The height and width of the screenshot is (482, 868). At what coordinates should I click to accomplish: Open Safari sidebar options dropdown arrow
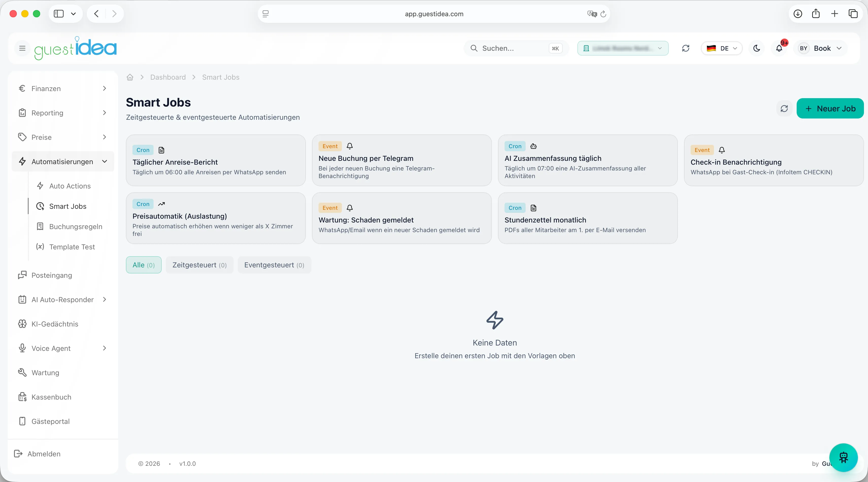73,14
